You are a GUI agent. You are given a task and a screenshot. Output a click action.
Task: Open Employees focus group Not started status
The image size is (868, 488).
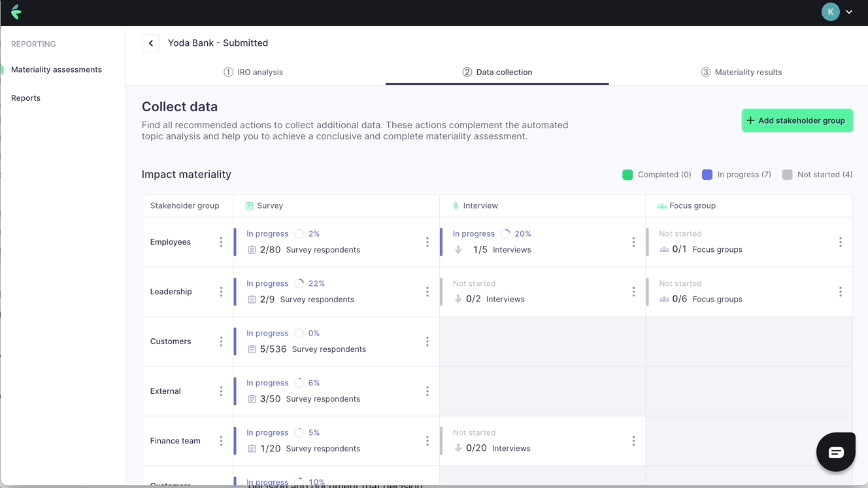pos(680,234)
